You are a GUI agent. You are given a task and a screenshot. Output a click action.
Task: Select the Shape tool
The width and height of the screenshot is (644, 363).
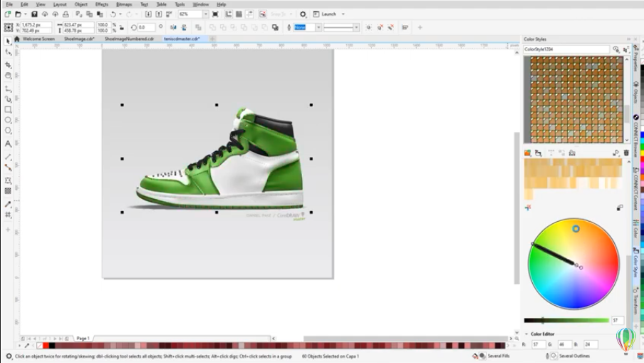coord(8,53)
